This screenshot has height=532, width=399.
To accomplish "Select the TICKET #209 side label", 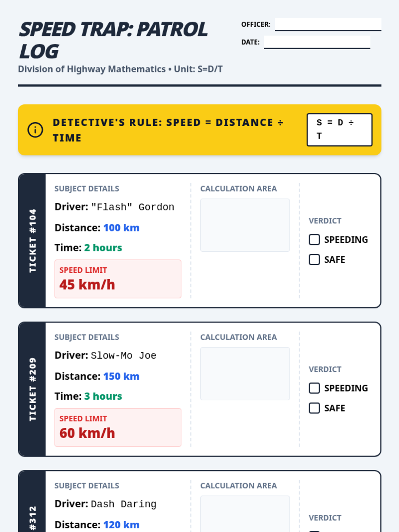I will (x=32, y=389).
